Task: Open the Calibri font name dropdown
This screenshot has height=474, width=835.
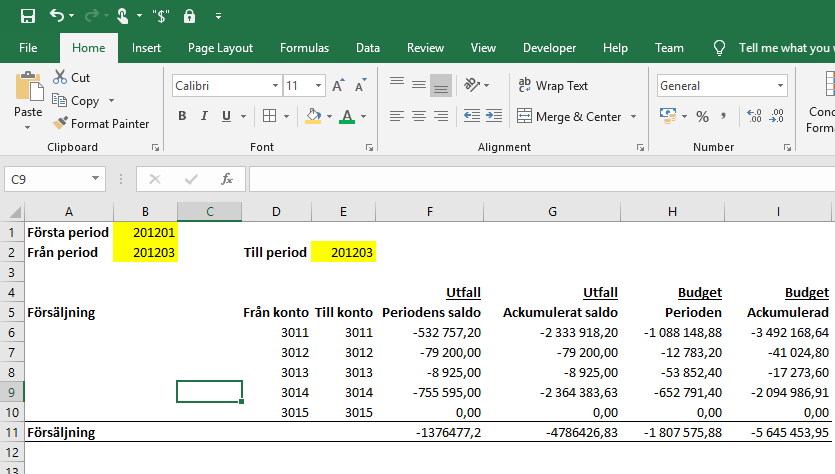Action: 275,86
